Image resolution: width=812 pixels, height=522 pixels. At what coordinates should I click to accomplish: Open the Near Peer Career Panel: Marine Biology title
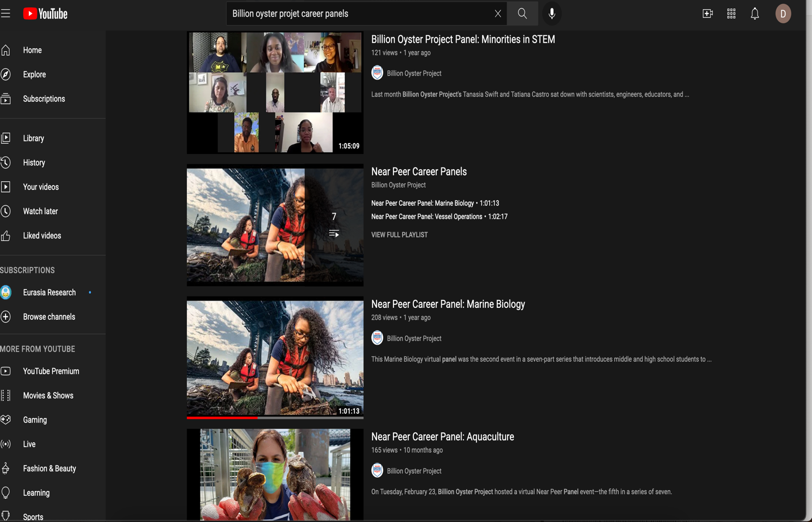(448, 304)
